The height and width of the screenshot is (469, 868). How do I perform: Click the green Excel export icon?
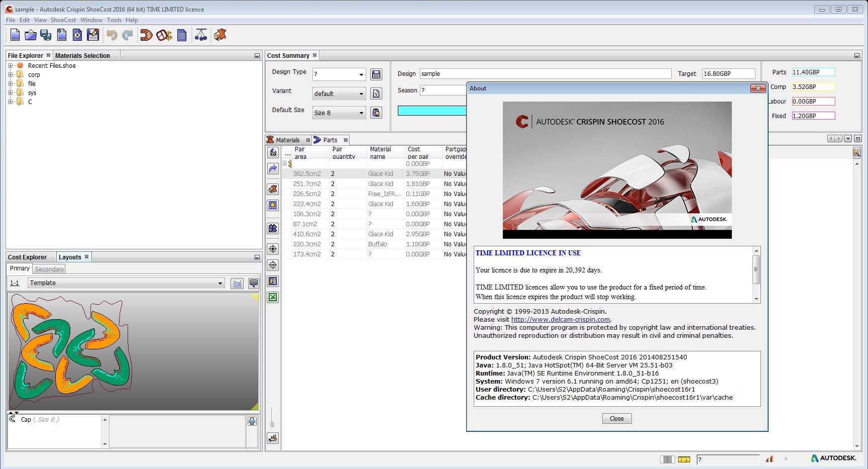coord(273,297)
